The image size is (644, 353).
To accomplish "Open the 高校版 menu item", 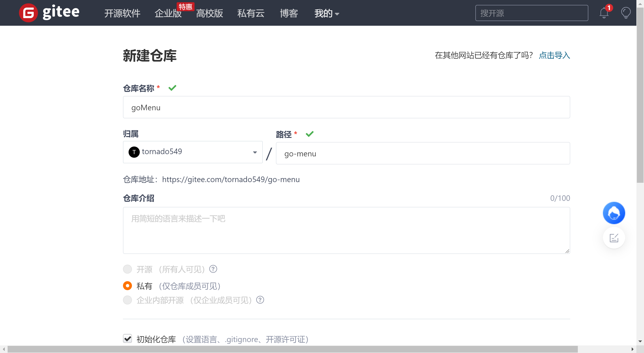I will click(209, 13).
